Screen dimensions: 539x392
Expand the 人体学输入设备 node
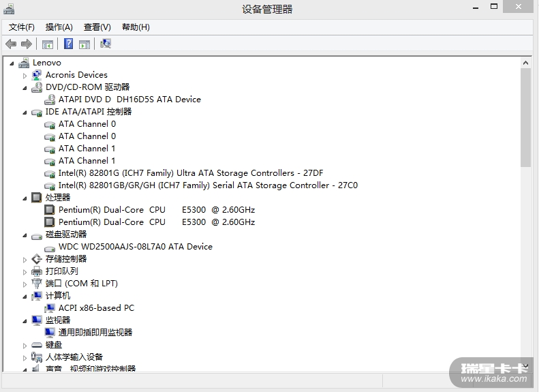pyautogui.click(x=25, y=358)
